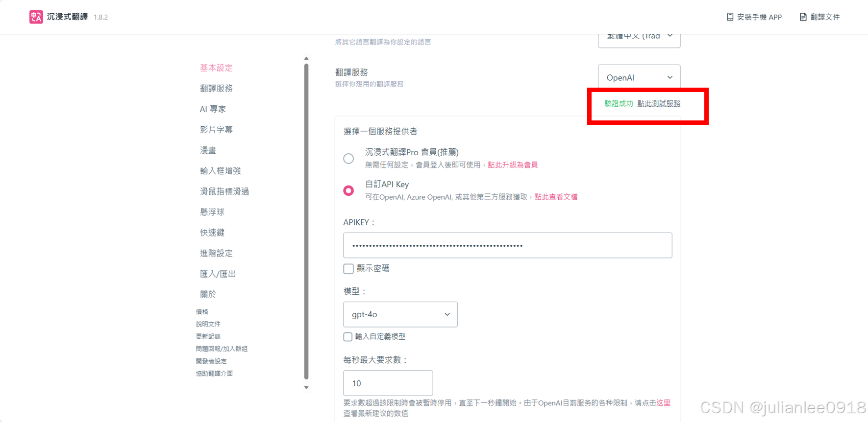Open 開發者設定 link

pyautogui.click(x=211, y=361)
